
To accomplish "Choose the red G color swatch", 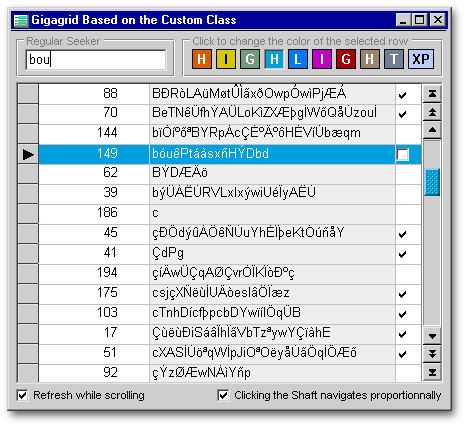I will pyautogui.click(x=346, y=59).
